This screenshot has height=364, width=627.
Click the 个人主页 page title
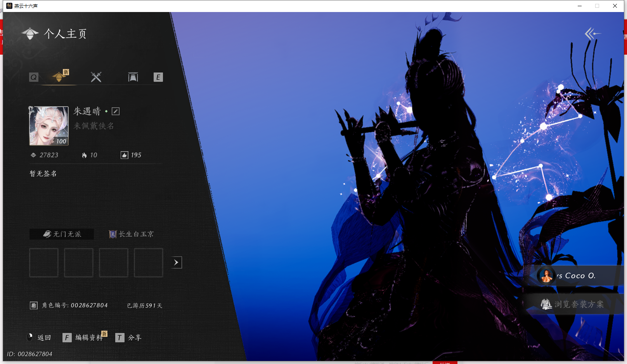[x=65, y=34]
